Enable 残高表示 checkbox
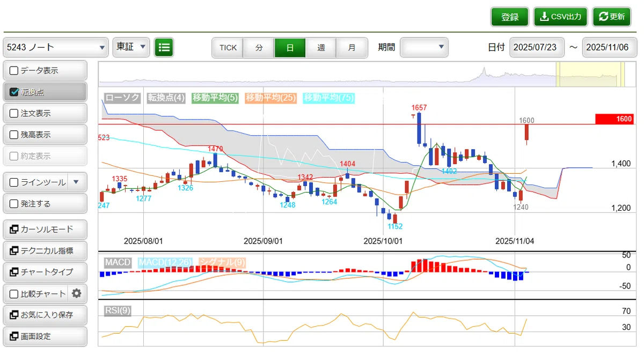The image size is (644, 354). [x=14, y=135]
